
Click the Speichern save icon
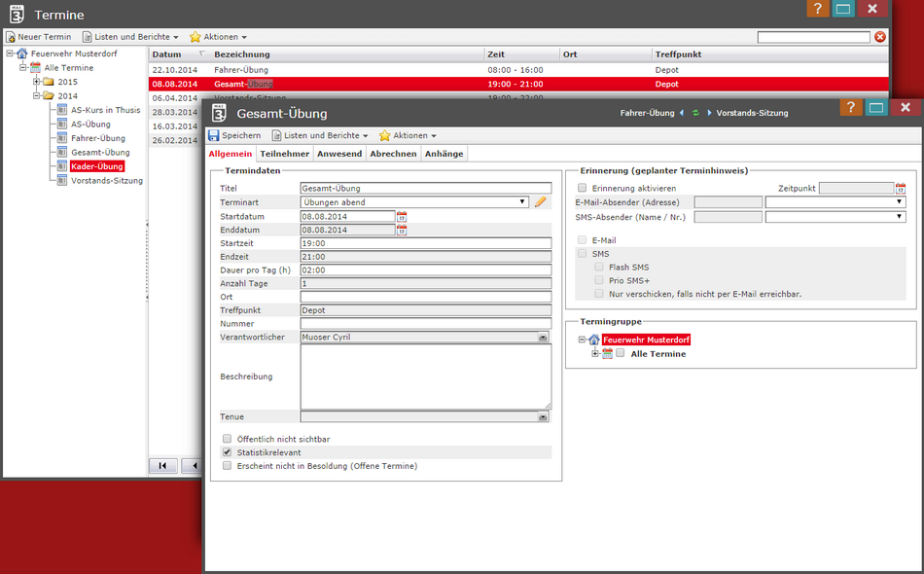click(x=214, y=135)
